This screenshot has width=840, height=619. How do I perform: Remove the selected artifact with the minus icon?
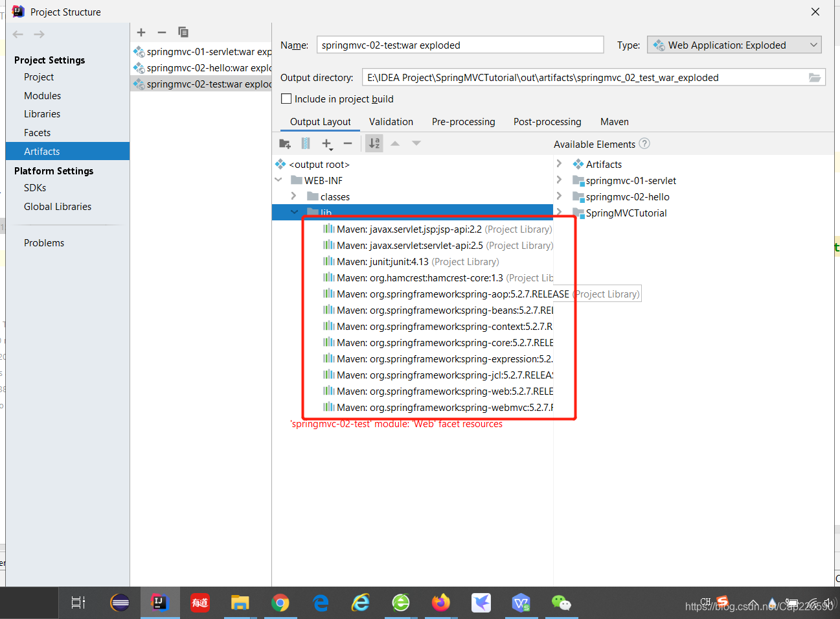[162, 32]
